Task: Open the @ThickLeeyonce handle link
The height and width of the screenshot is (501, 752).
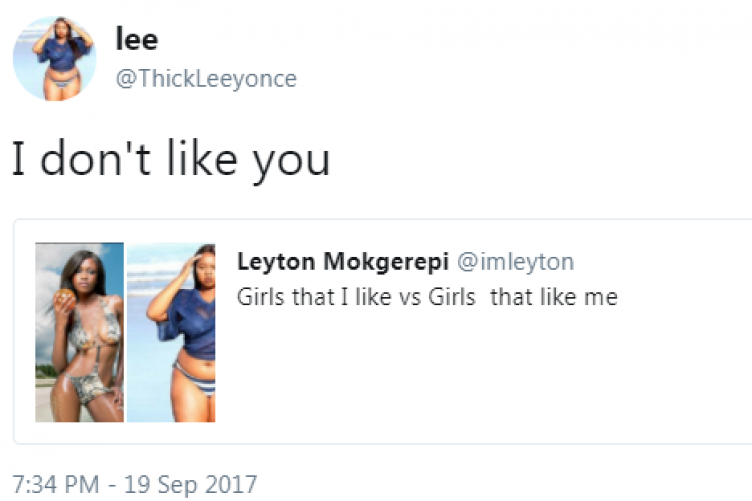Action: point(206,79)
